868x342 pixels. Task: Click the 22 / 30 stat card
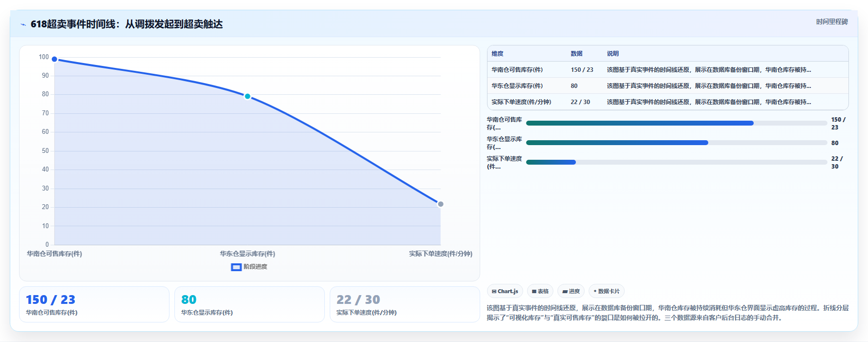point(405,304)
